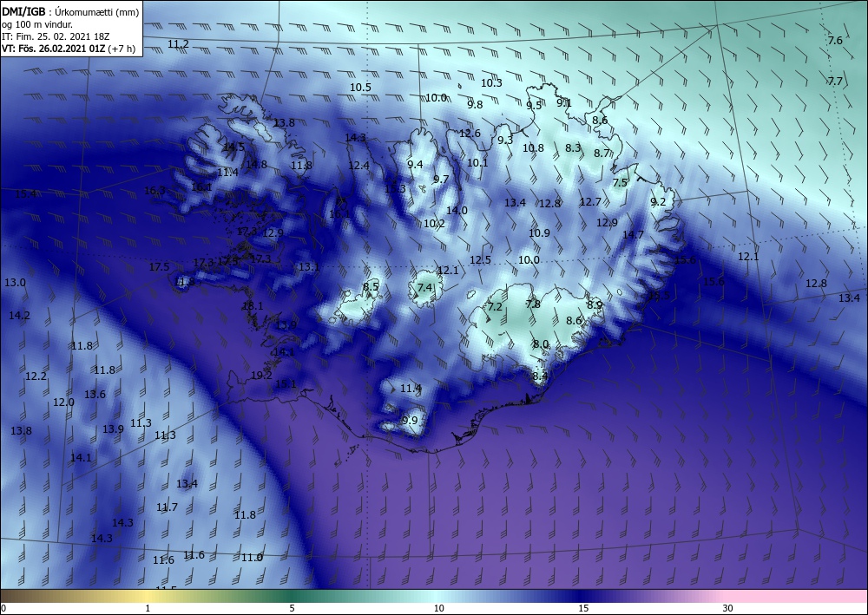Image resolution: width=868 pixels, height=615 pixels.
Task: Click the value "14.5" on the map
Action: 233,147
